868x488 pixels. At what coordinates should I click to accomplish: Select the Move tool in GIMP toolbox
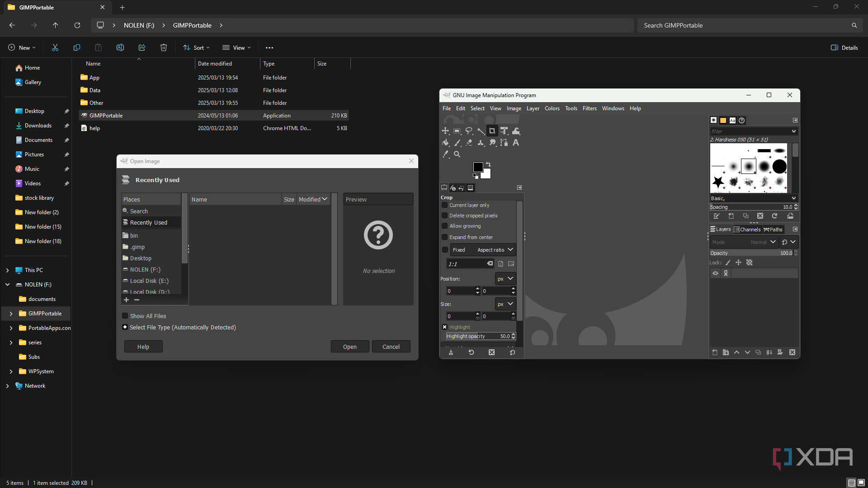[445, 131]
